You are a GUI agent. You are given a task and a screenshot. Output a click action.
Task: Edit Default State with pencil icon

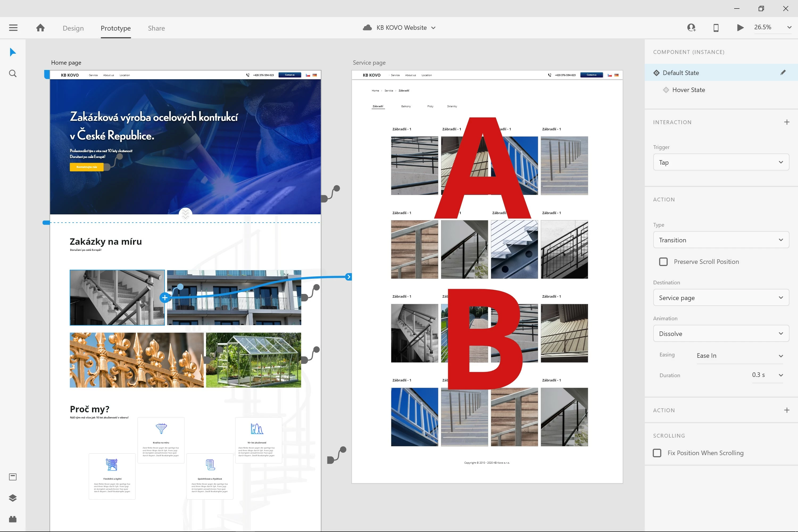click(x=783, y=73)
